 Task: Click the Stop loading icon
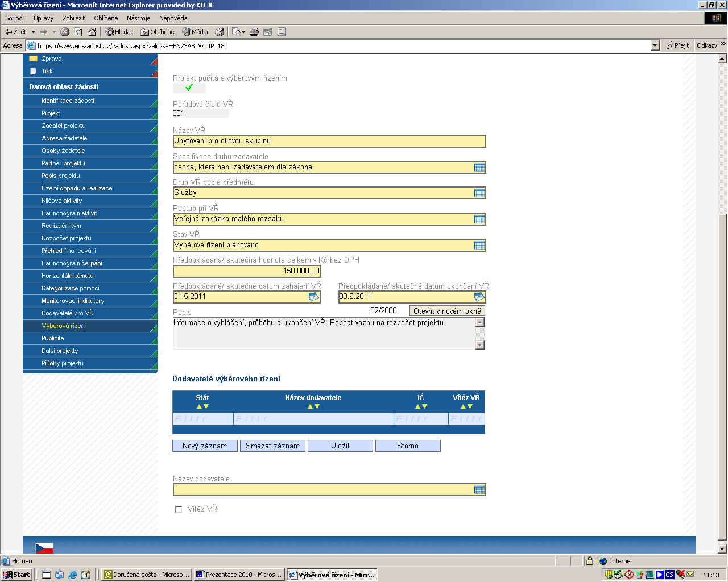tap(65, 32)
